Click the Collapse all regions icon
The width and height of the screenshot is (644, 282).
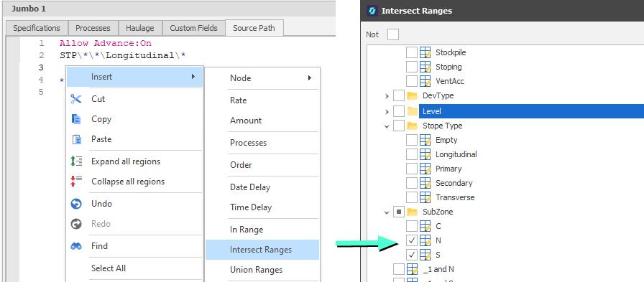click(76, 181)
